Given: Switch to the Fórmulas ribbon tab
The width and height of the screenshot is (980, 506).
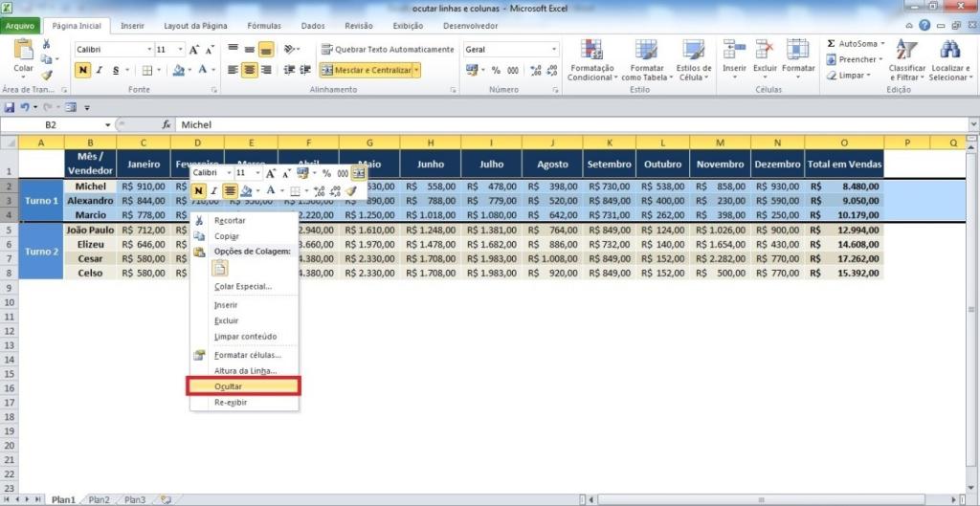Looking at the screenshot, I should click(264, 26).
